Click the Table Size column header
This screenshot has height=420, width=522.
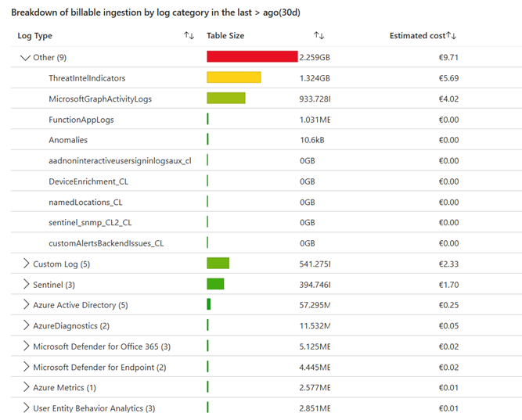click(x=225, y=36)
